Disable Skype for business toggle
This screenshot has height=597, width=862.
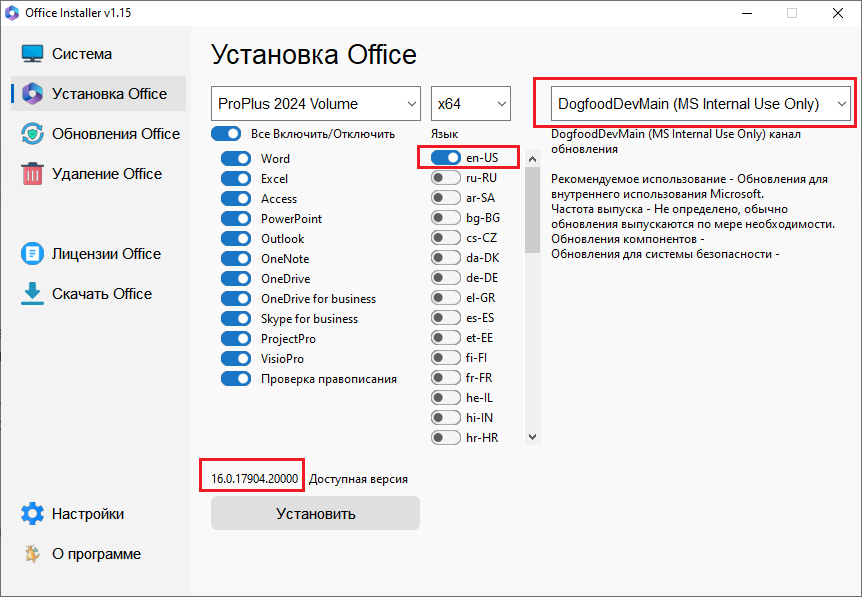tap(236, 319)
